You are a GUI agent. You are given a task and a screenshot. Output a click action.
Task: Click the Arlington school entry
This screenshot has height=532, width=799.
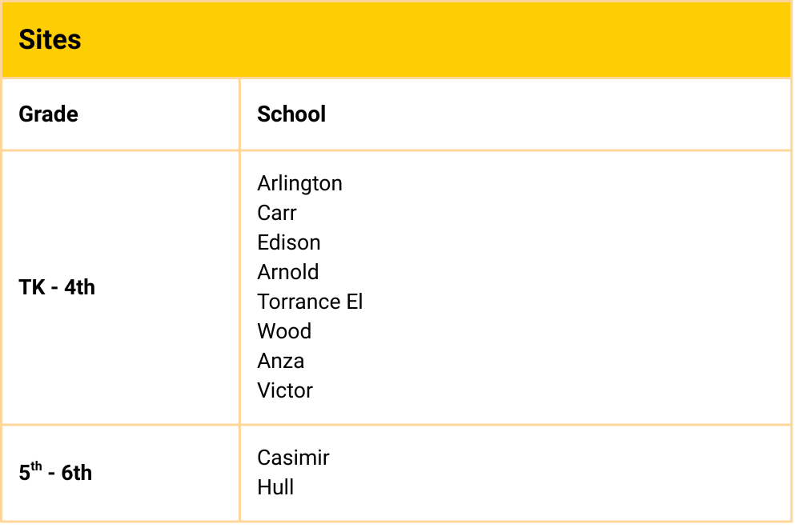pos(299,183)
